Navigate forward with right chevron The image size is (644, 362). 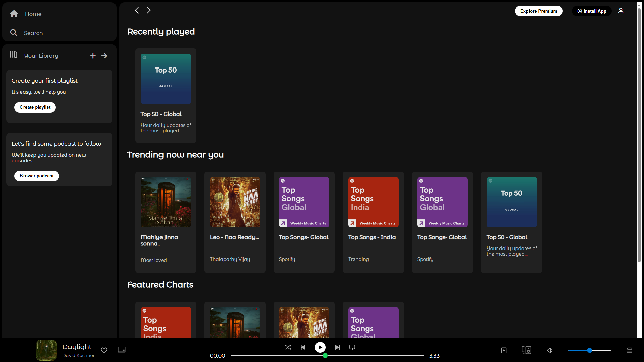click(x=148, y=10)
